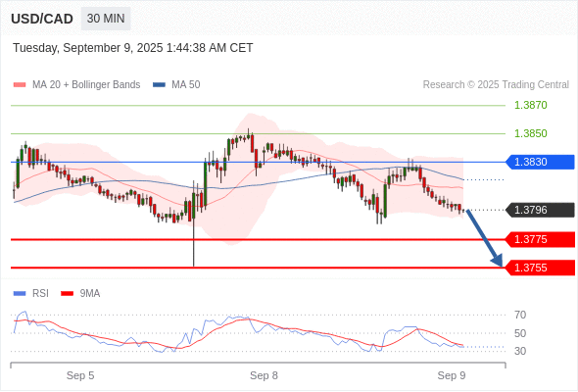The height and width of the screenshot is (392, 578).
Task: Click the RSI 30 axis label
Action: 520,351
